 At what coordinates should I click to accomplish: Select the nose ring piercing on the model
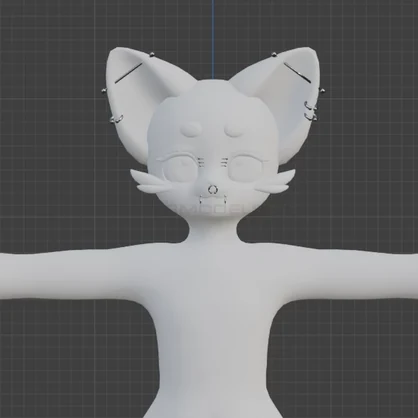coord(211,190)
